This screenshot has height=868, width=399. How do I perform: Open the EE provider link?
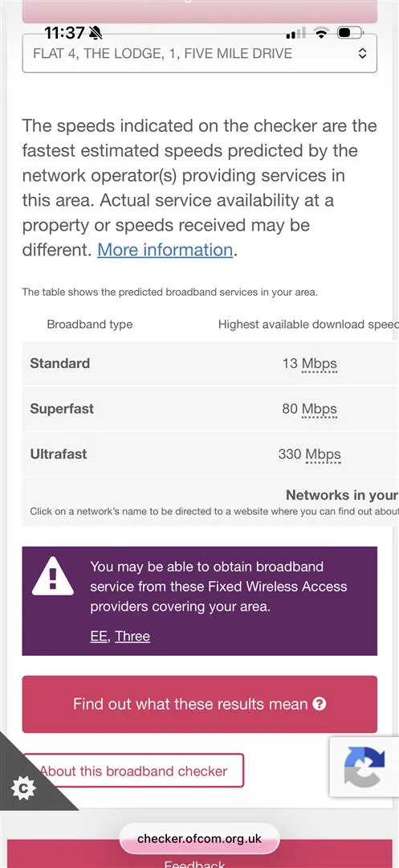point(99,636)
